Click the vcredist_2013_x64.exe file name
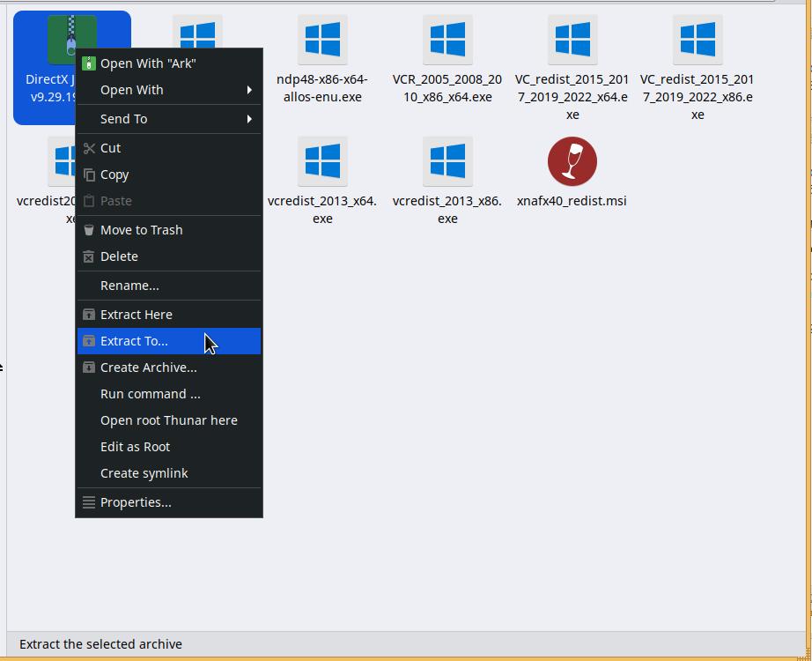Viewport: 812px width, 661px height. (322, 210)
